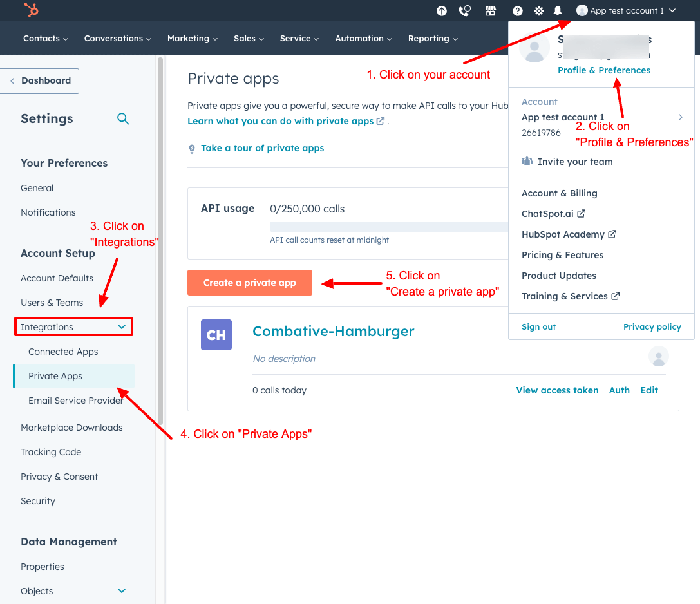Click the Auth link
The image size is (700, 604).
(620, 390)
